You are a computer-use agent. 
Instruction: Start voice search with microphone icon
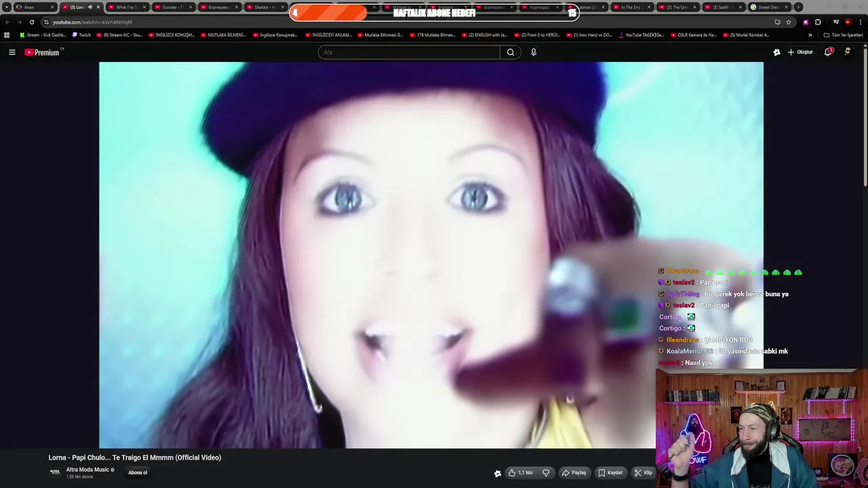(534, 52)
